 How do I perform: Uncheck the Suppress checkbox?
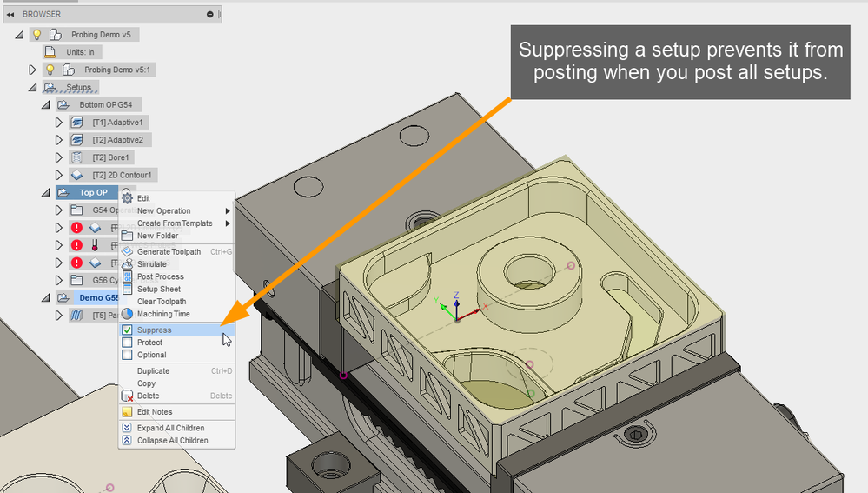pos(128,330)
